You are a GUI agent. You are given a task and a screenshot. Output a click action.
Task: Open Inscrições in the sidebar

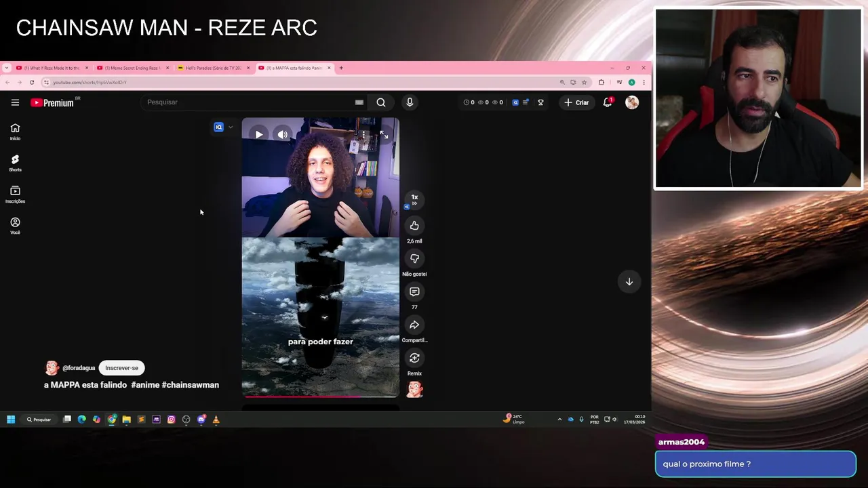pos(15,195)
